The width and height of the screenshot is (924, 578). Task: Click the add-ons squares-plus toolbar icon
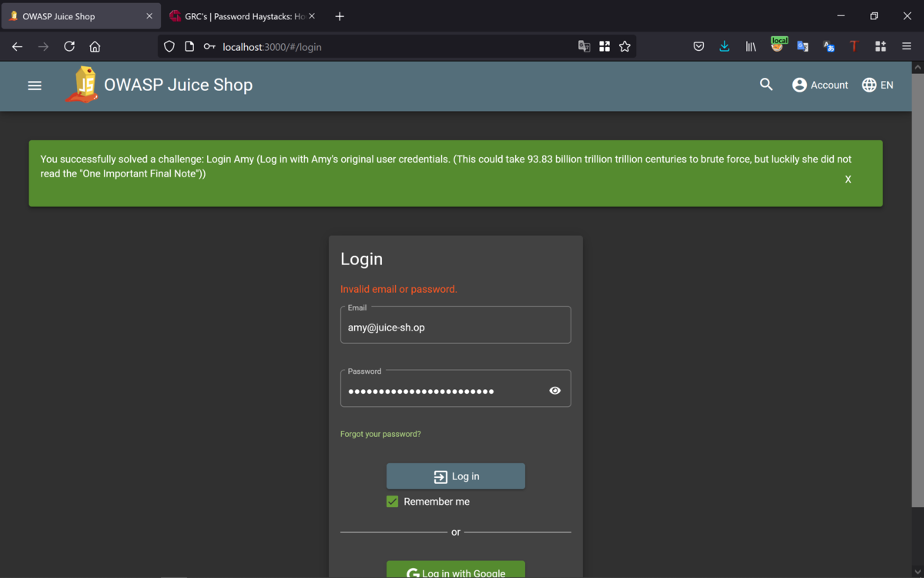880,47
